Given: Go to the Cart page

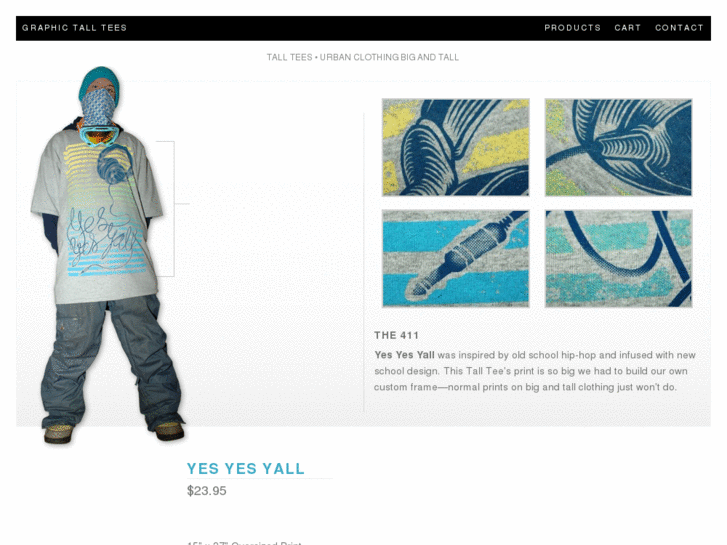Looking at the screenshot, I should coord(627,28).
